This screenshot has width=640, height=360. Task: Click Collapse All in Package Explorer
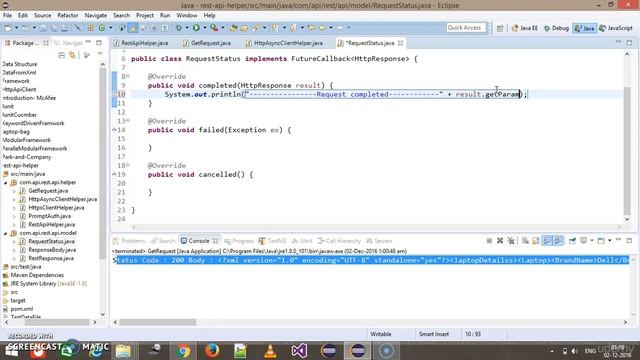tap(62, 55)
